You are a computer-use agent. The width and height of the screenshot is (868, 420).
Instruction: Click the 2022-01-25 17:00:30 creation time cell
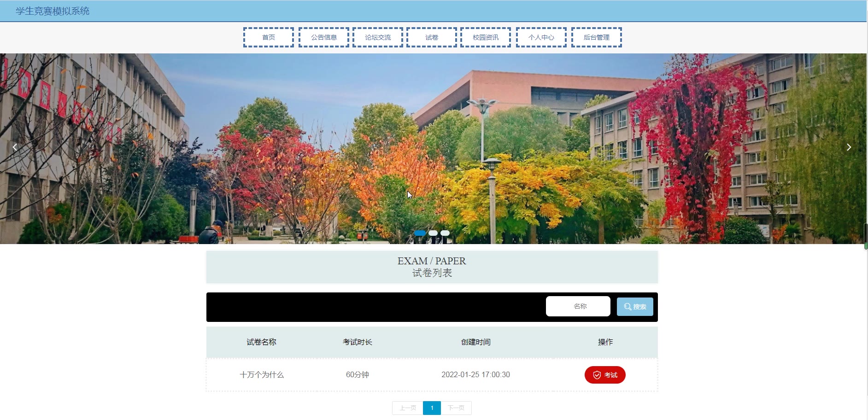point(475,375)
